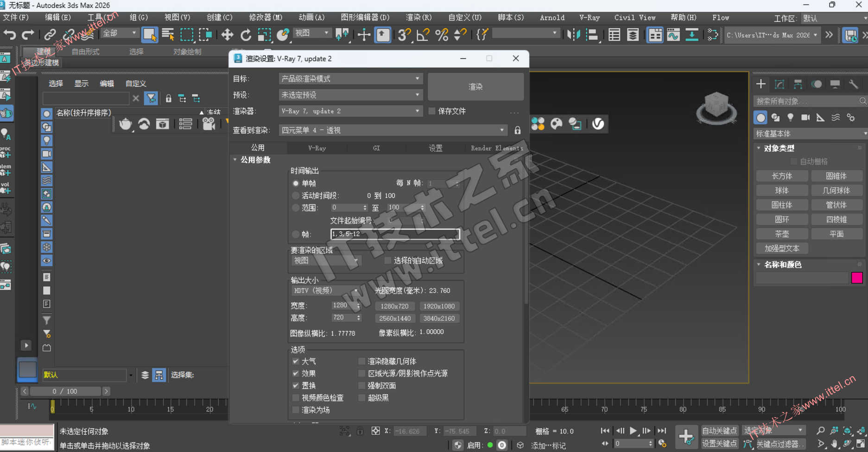Switch to the GI tab

tap(376, 148)
